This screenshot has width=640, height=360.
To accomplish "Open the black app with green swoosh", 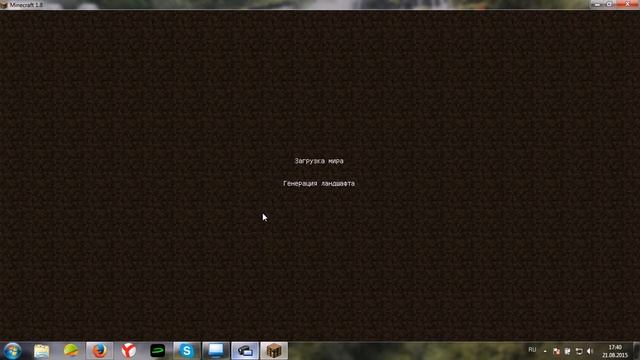I will (x=158, y=351).
